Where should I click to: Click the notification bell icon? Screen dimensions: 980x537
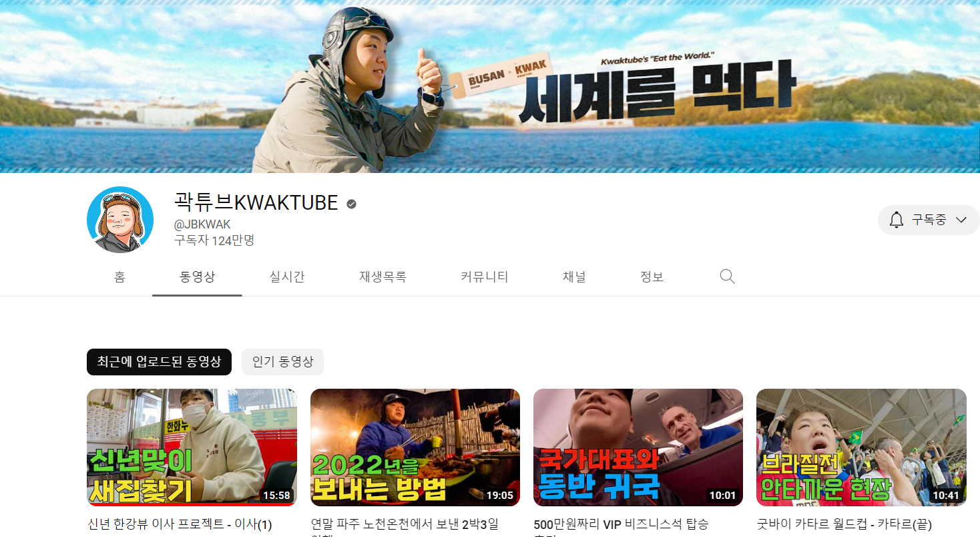pyautogui.click(x=897, y=220)
